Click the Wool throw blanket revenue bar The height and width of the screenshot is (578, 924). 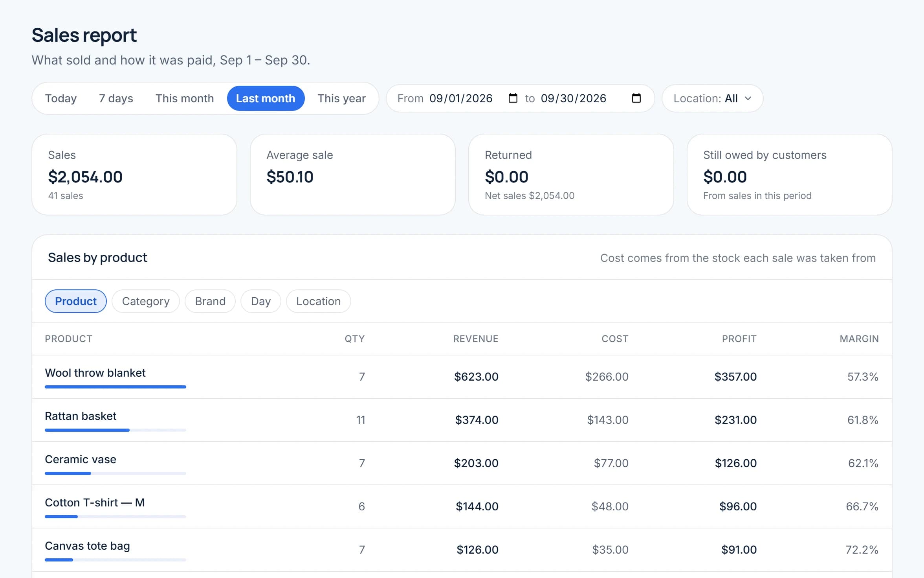click(x=115, y=387)
